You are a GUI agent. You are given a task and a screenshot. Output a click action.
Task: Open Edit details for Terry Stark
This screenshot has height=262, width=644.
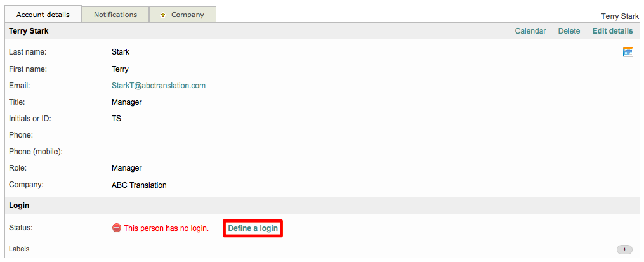[x=612, y=31]
